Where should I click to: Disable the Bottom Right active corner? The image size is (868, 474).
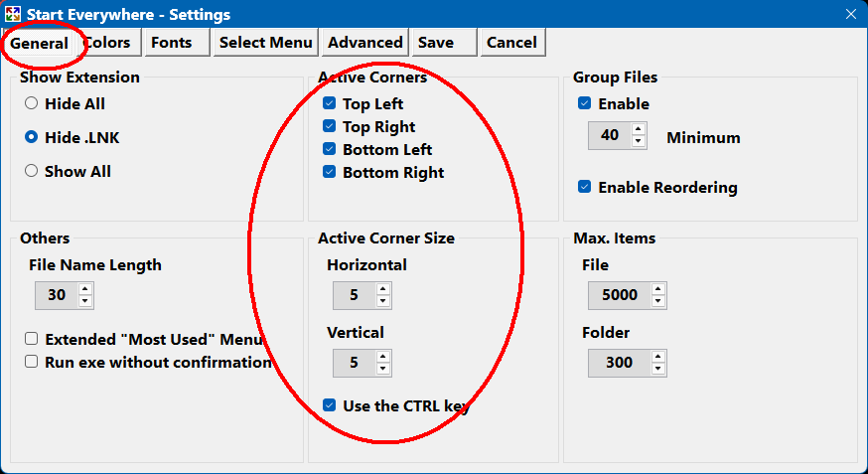point(330,172)
